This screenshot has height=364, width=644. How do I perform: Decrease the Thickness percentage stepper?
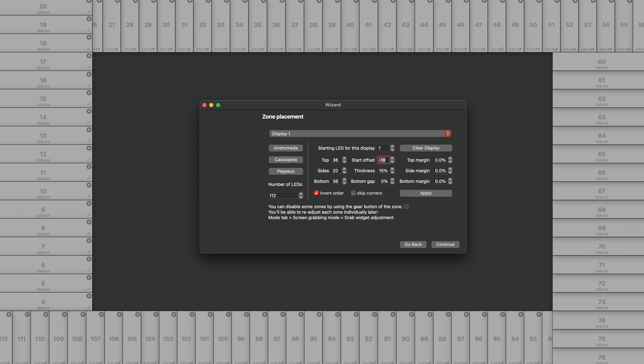392,172
